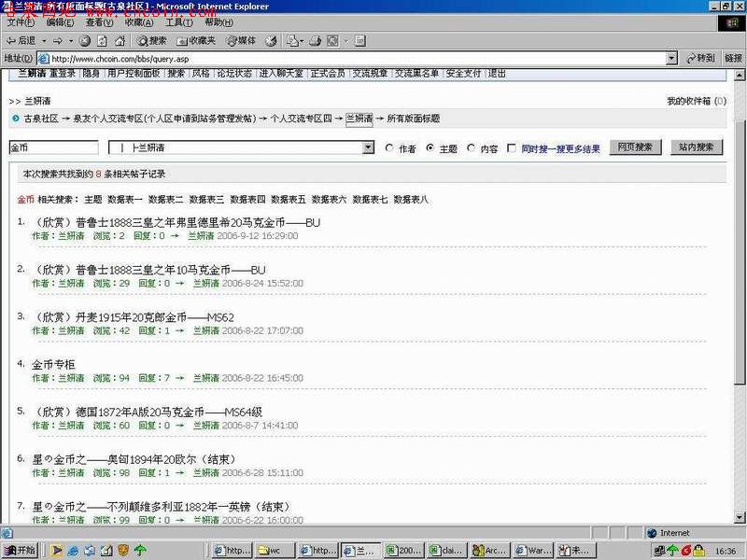This screenshot has width=747, height=560.
Task: Switch to the dai... taskbar button
Action: click(448, 551)
